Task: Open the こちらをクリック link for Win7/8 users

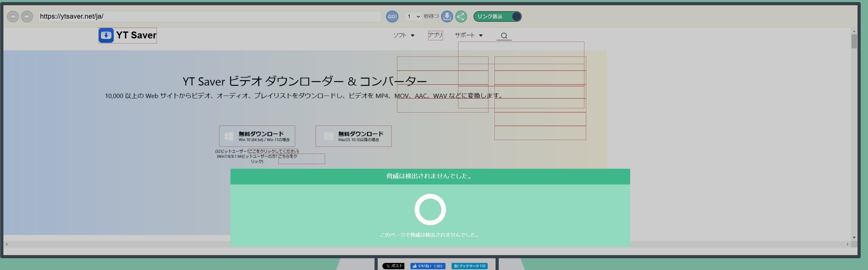Action: [x=288, y=156]
